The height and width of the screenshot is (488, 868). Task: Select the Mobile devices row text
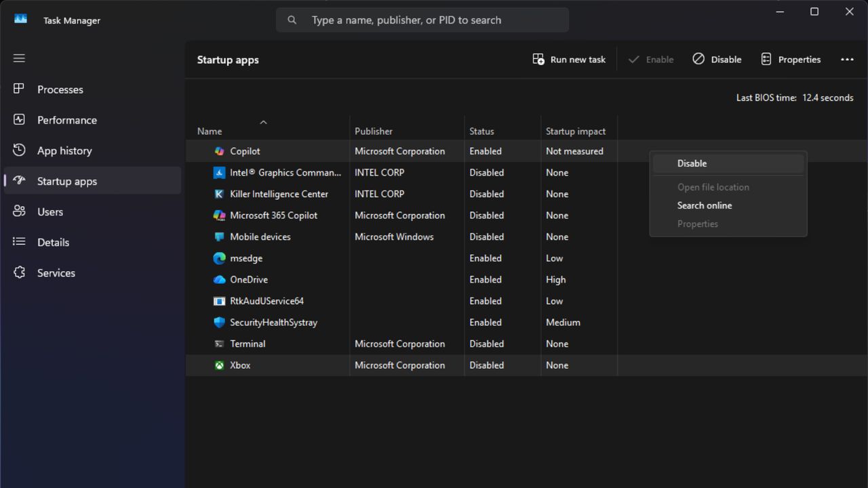point(260,237)
